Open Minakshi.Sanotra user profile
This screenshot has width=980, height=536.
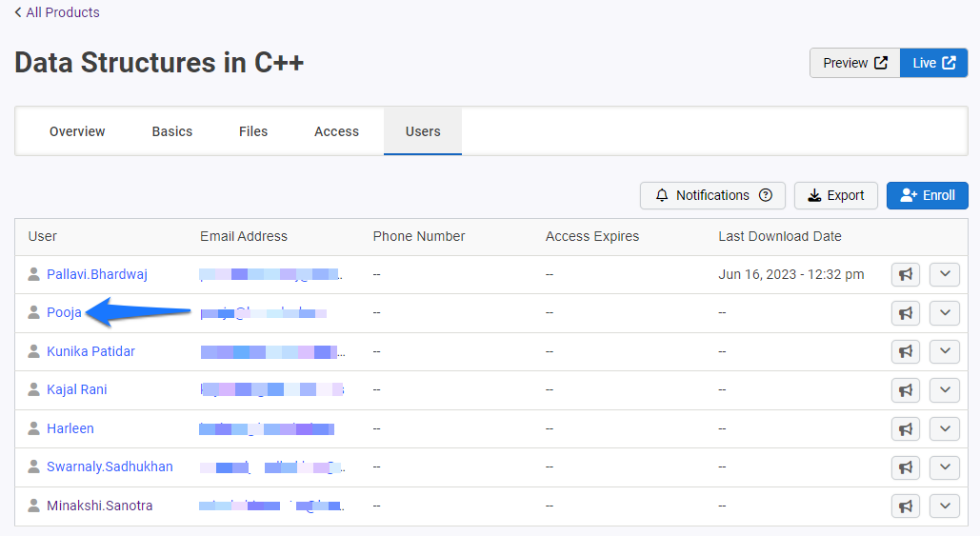coord(99,506)
